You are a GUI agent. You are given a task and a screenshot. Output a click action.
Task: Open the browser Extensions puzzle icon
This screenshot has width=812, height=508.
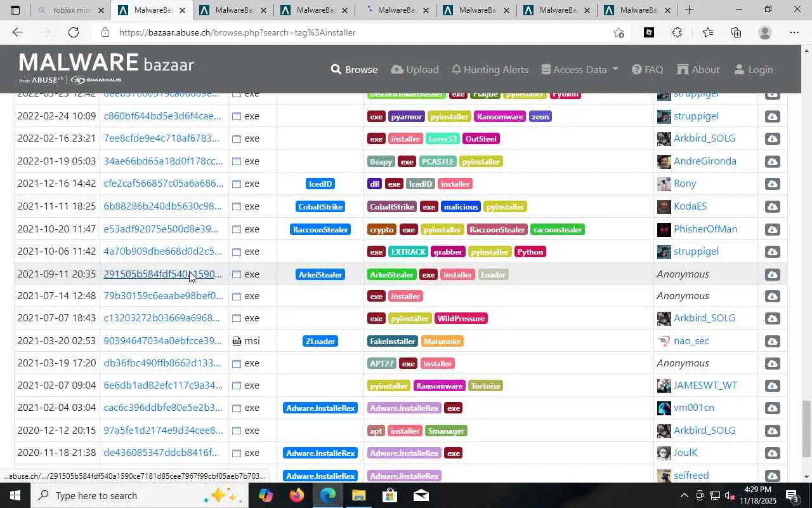click(677, 32)
